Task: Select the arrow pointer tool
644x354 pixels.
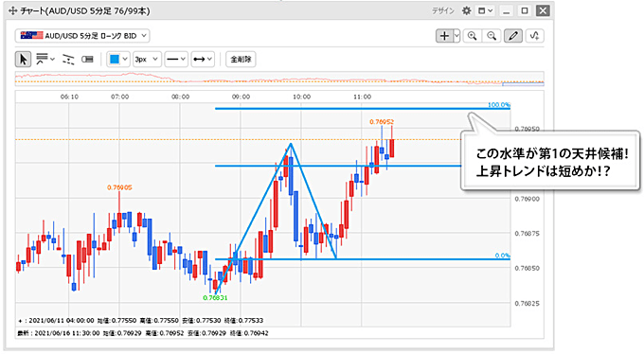Action: [x=23, y=59]
